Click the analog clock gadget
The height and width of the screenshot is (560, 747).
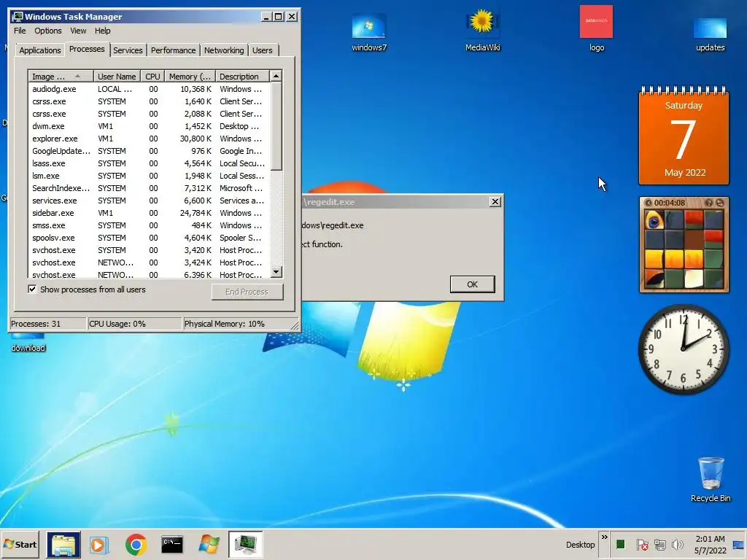coord(684,349)
